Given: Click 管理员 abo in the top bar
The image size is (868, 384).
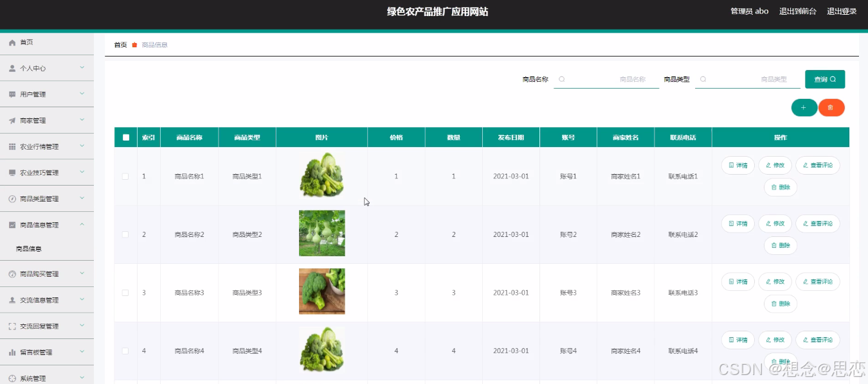Looking at the screenshot, I should pyautogui.click(x=749, y=12).
